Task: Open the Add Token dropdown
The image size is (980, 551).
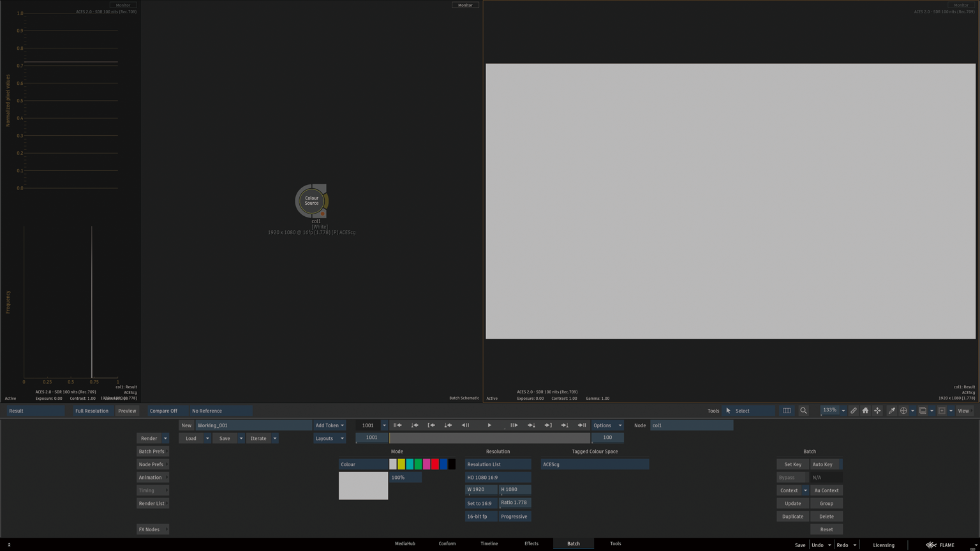Action: click(329, 425)
